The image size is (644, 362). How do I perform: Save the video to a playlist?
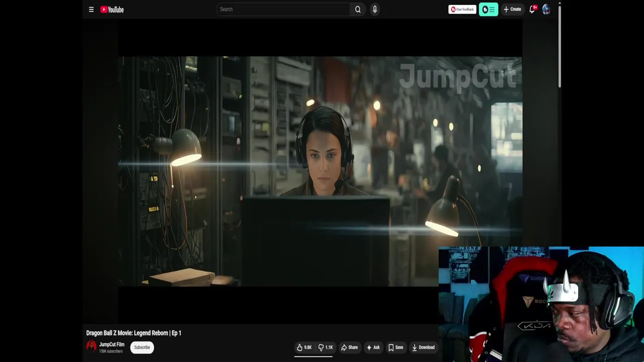[395, 347]
